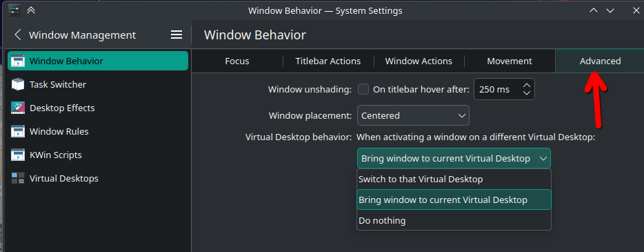Open the Titlebar Actions tab

pyautogui.click(x=328, y=61)
